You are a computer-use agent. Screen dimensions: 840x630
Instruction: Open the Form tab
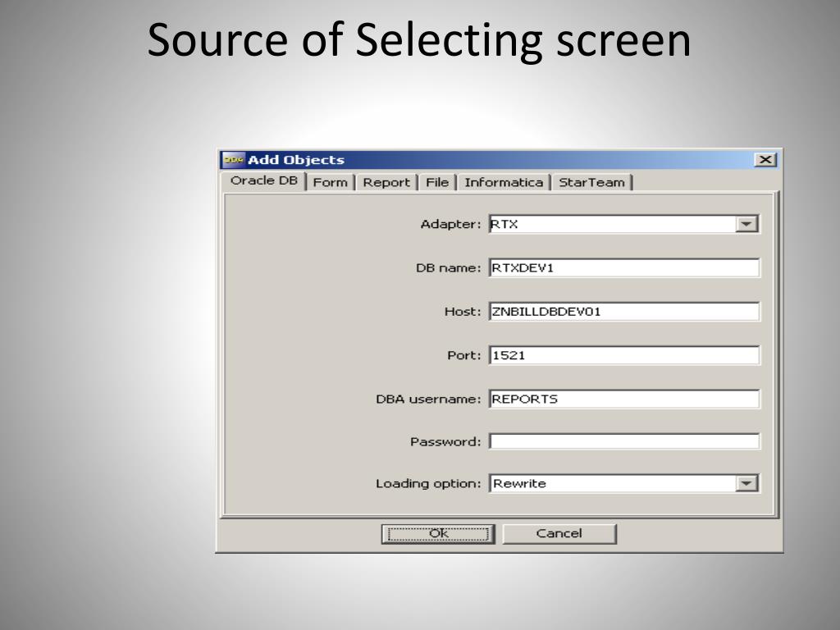coord(330,182)
